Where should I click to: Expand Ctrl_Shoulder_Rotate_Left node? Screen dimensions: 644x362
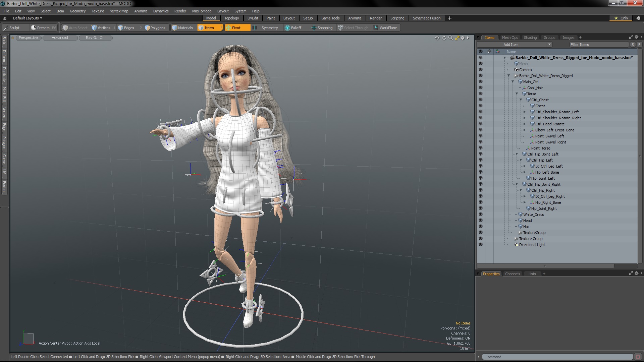(525, 112)
